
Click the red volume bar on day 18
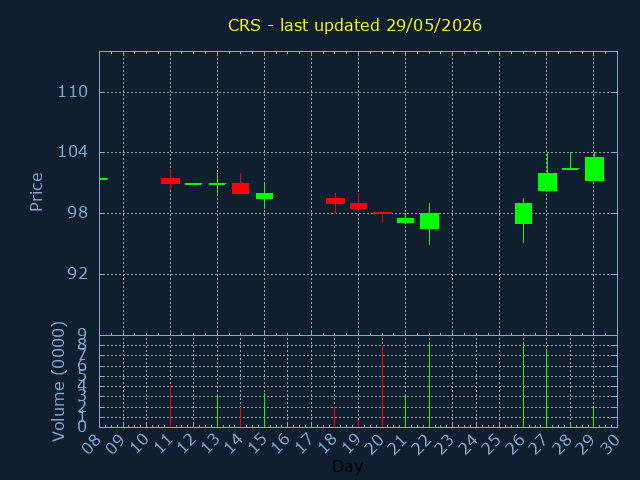coord(334,416)
